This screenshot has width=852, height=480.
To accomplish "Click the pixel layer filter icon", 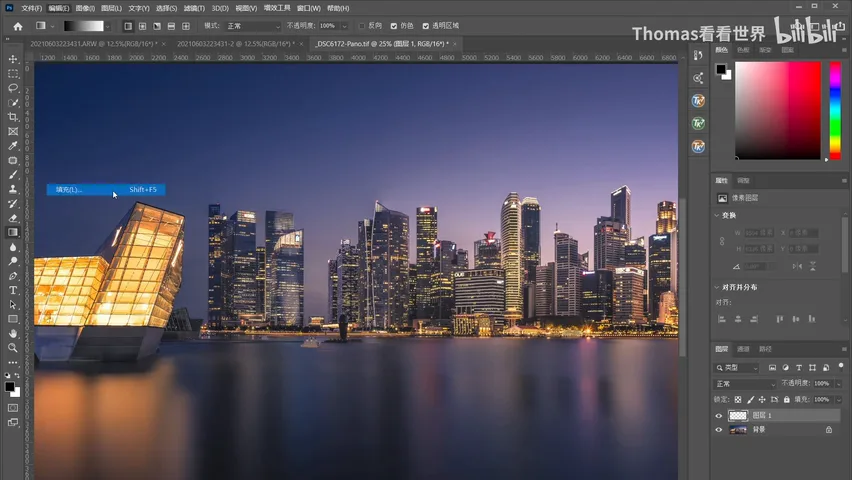I will 772,368.
